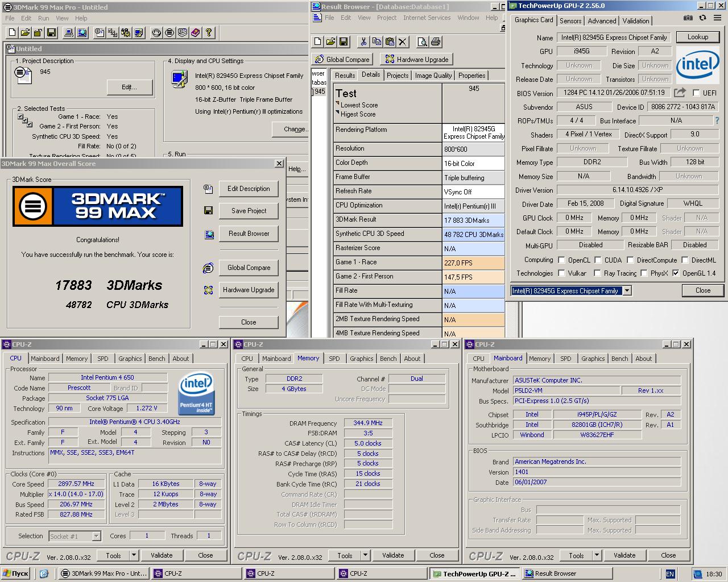728x582 pixels.
Task: Click the Lookup button in GPU-Z
Action: click(x=698, y=37)
